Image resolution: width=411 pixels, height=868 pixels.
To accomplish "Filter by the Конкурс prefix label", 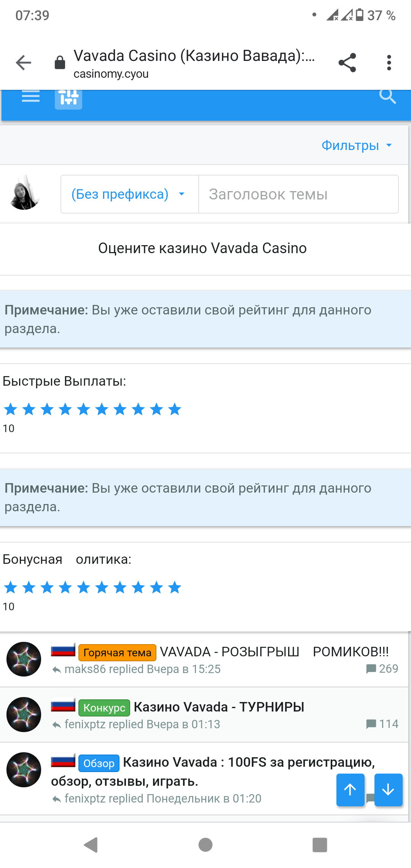I will (x=104, y=708).
